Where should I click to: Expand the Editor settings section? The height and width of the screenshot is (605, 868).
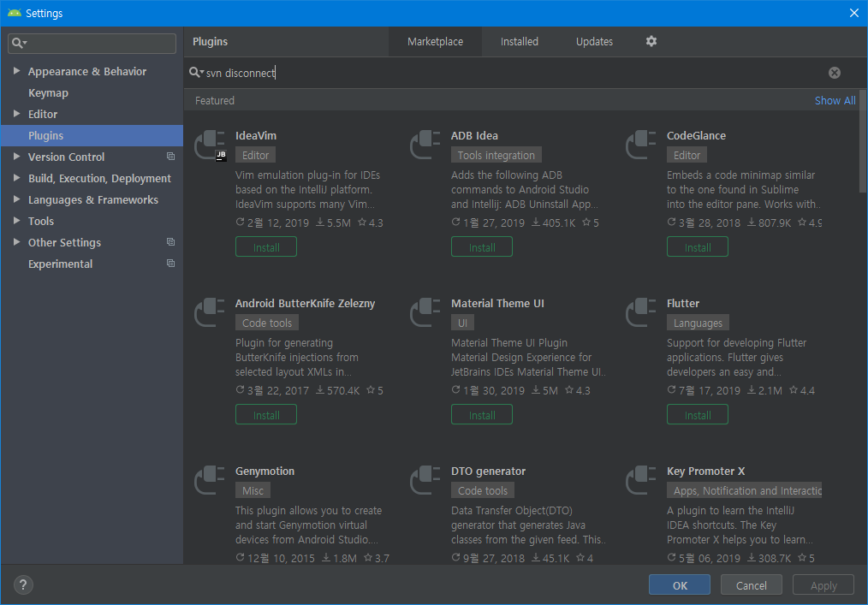click(x=16, y=114)
